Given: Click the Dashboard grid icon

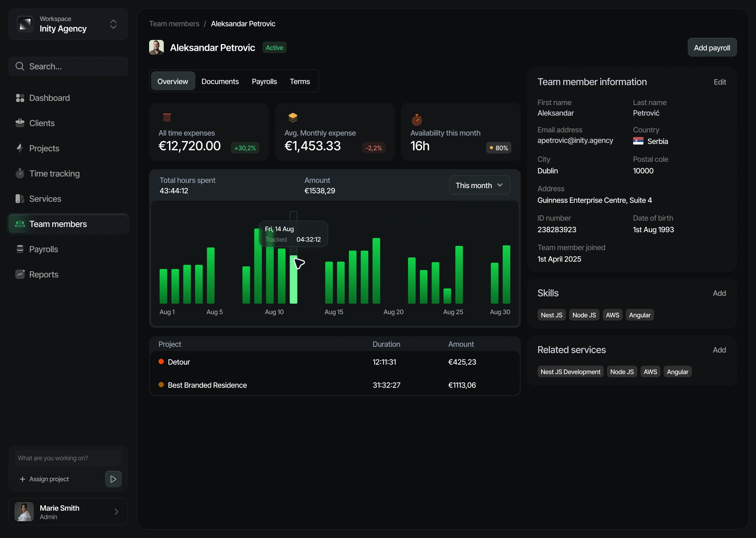Looking at the screenshot, I should coord(20,98).
